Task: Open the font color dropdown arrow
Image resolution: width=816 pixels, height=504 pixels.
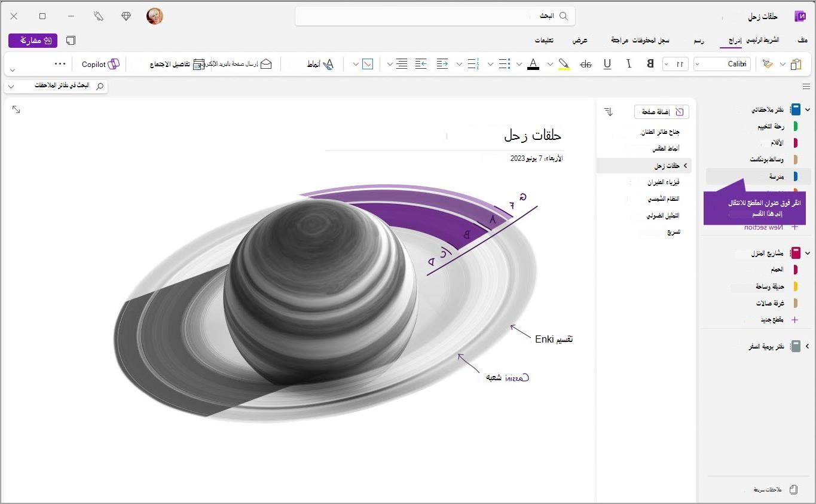Action: coord(519,64)
